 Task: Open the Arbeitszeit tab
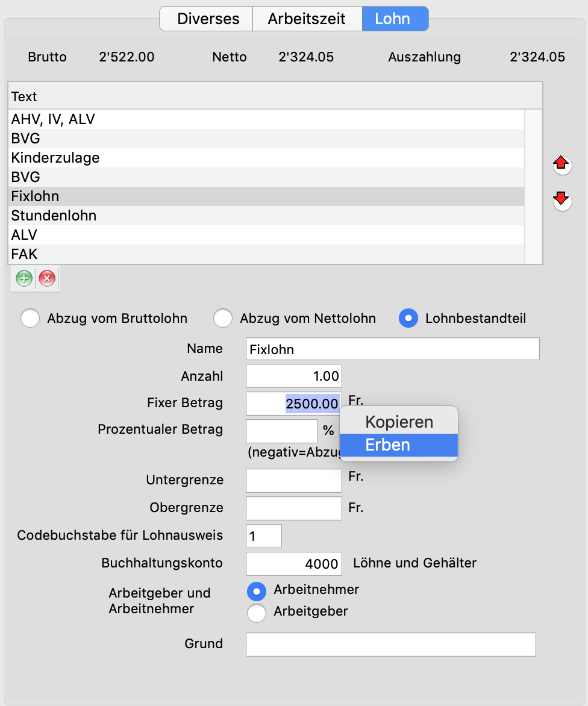(x=307, y=19)
